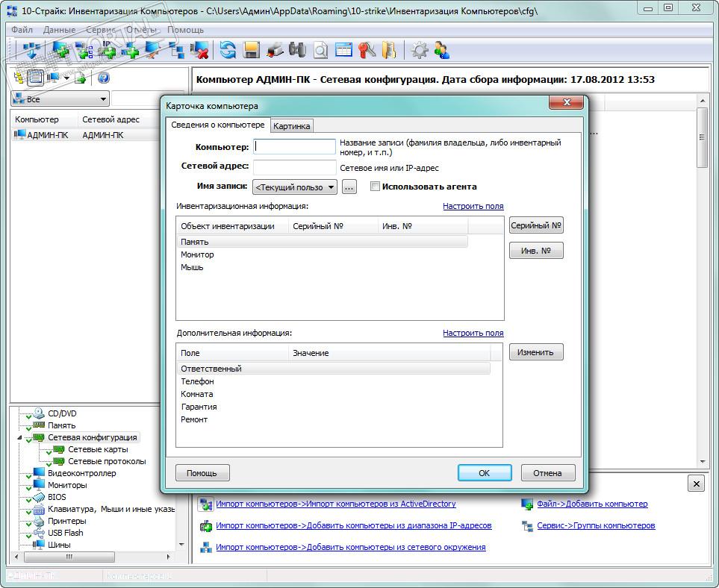Select Мышь row in inventory list
Viewport: 719px width, 588px height.
[323, 268]
